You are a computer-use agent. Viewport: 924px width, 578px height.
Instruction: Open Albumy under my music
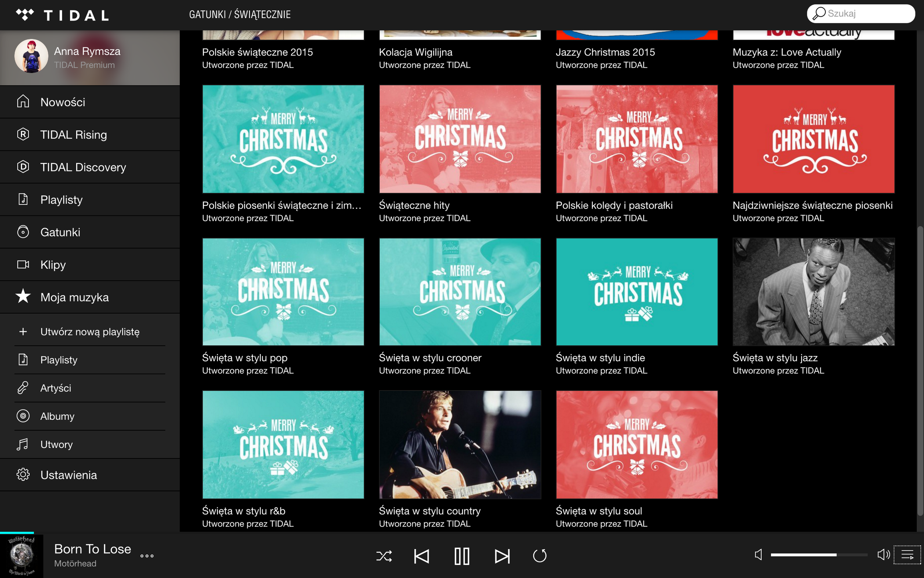tap(90, 416)
